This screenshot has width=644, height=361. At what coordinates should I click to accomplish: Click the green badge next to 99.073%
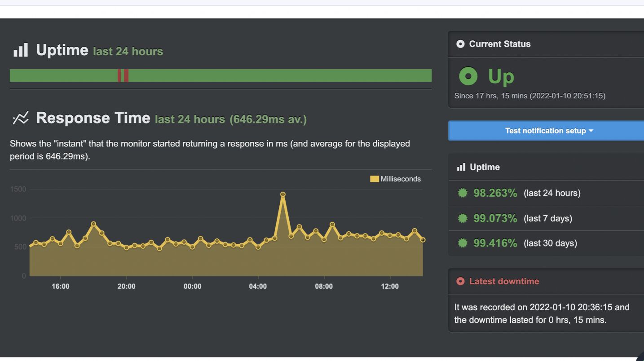[x=463, y=219]
